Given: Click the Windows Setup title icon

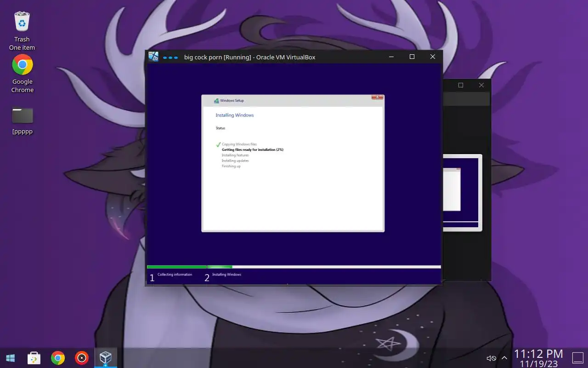Looking at the screenshot, I should pos(216,101).
